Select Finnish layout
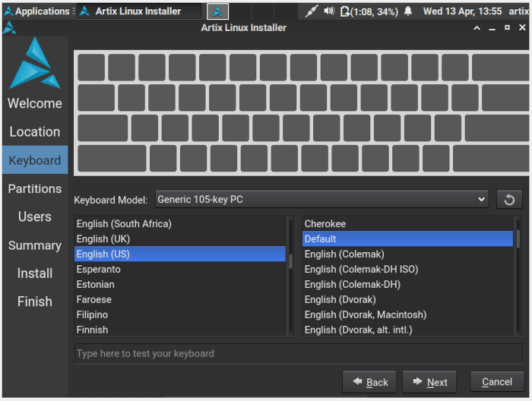Viewport: 532px width, 401px height. click(180, 330)
